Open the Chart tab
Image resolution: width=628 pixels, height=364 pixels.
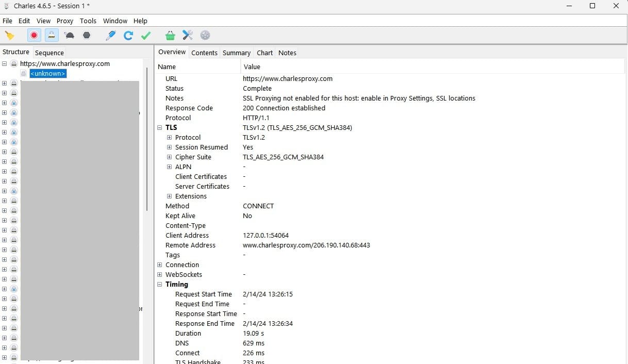(x=265, y=53)
